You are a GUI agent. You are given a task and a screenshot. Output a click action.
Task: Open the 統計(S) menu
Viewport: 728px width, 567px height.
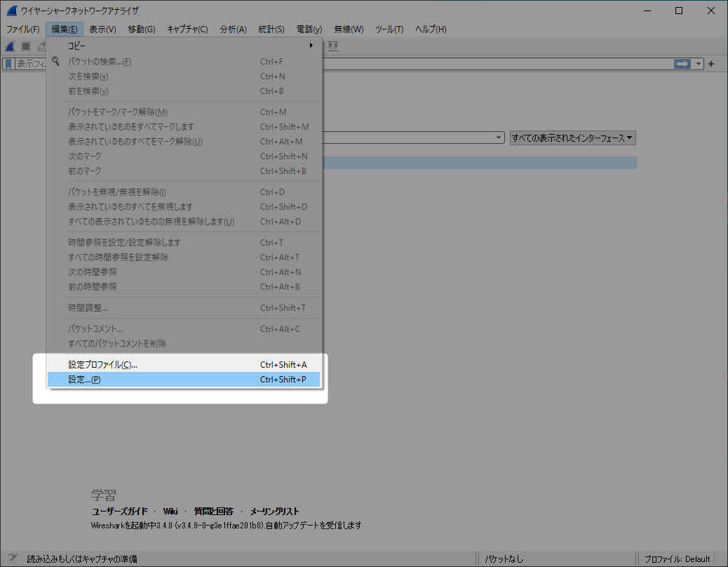tap(271, 29)
